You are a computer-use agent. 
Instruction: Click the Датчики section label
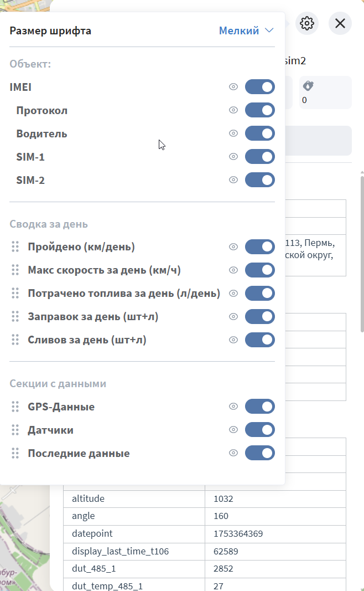pos(50,430)
